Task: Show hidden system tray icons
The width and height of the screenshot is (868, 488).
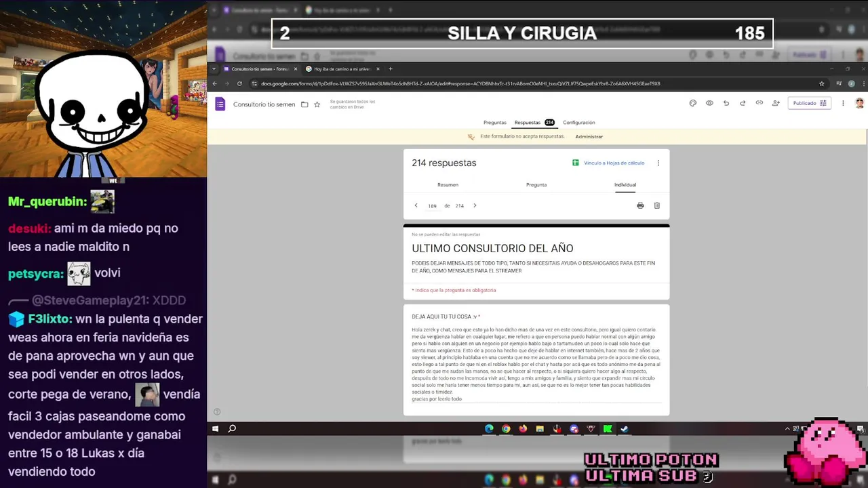Action: point(788,428)
